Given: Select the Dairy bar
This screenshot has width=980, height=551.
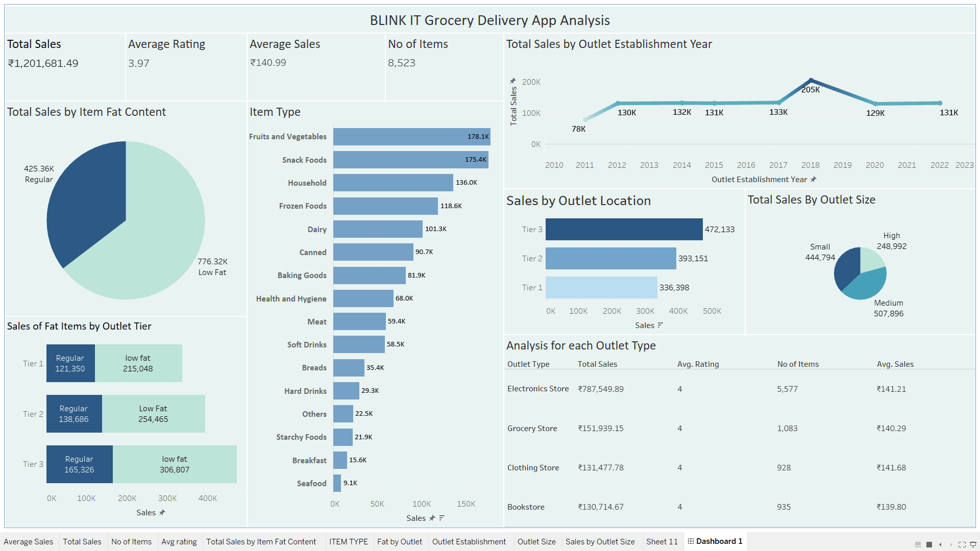Looking at the screenshot, I should coord(378,229).
